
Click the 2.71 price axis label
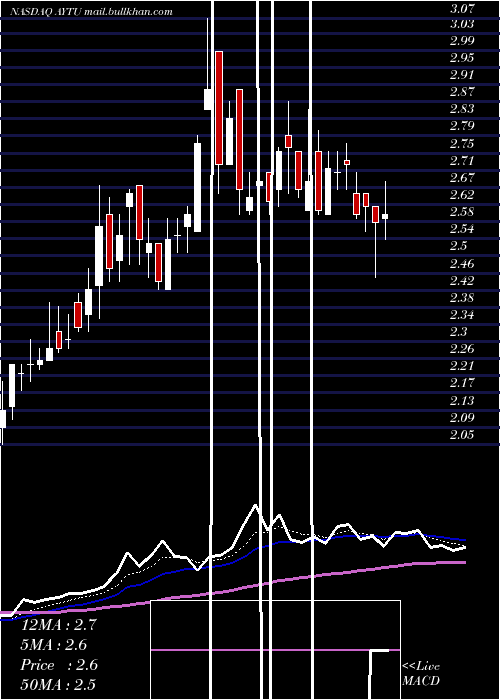click(462, 160)
